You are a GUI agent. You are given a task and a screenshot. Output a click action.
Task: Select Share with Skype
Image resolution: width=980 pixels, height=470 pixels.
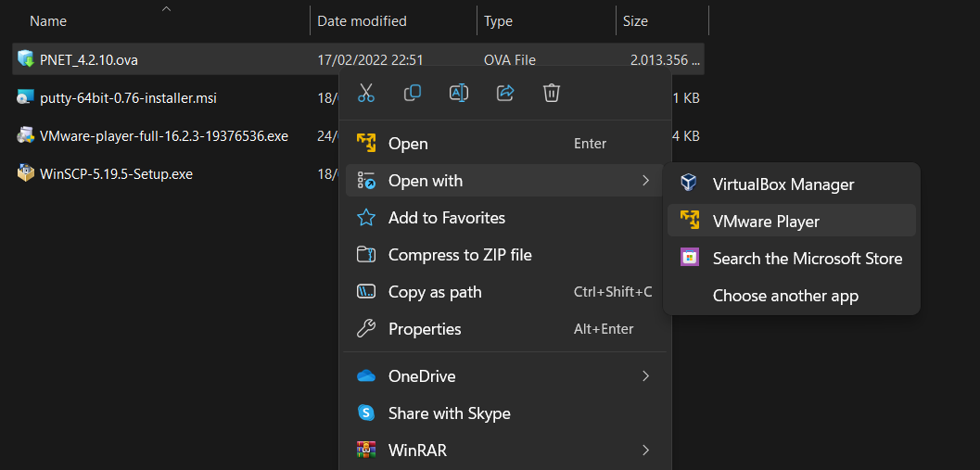tap(505, 413)
